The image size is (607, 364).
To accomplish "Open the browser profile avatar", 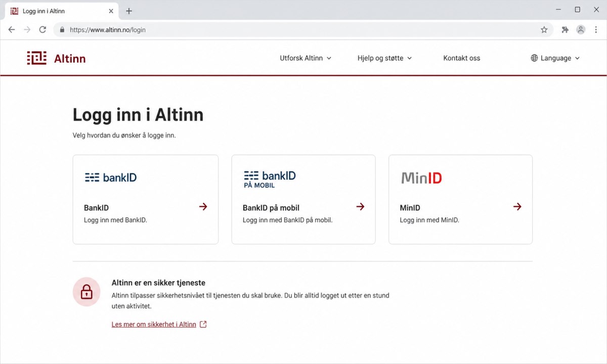I will tap(581, 30).
